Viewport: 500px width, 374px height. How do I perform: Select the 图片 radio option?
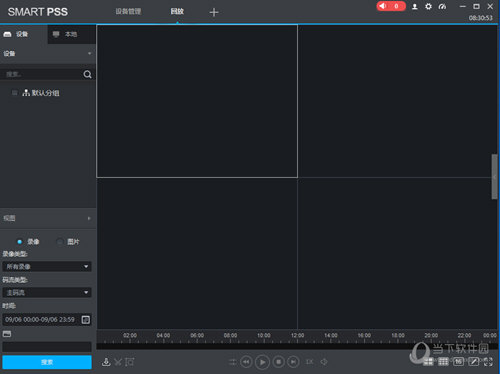(x=60, y=242)
